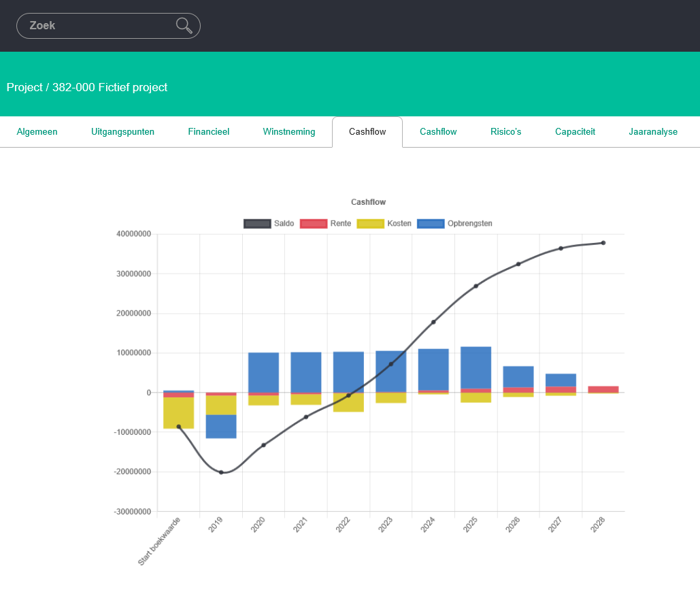Switch to the Capaciteit tab
700x609 pixels.
[x=575, y=132]
